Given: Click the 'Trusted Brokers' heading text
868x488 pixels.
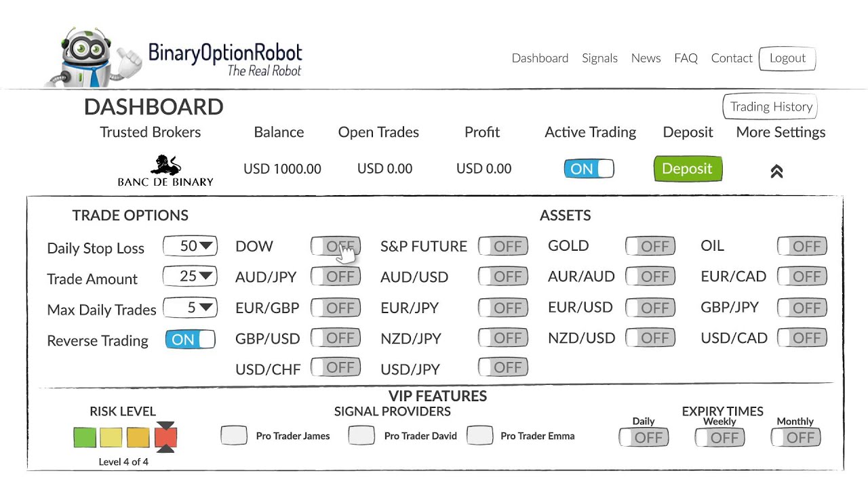Looking at the screenshot, I should coord(151,132).
